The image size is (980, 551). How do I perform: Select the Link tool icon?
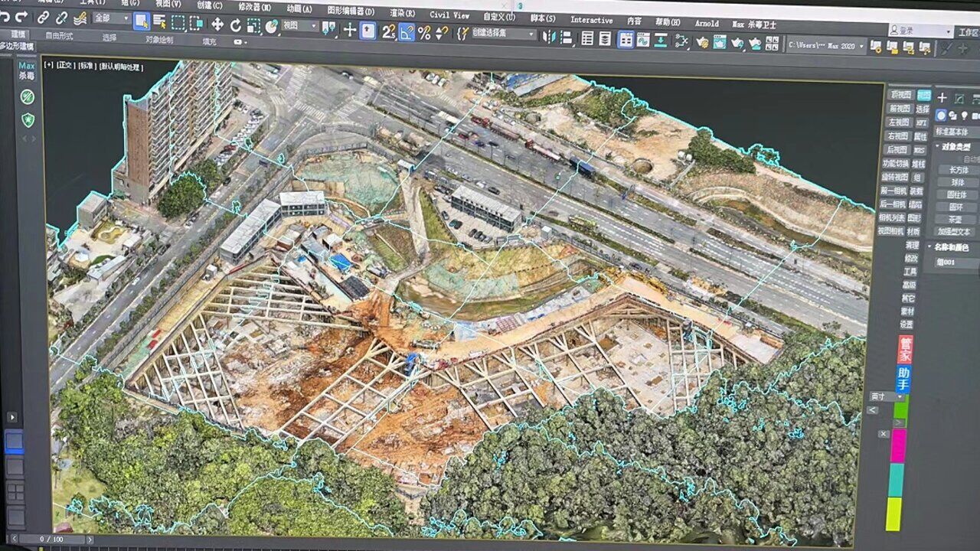coord(43,18)
